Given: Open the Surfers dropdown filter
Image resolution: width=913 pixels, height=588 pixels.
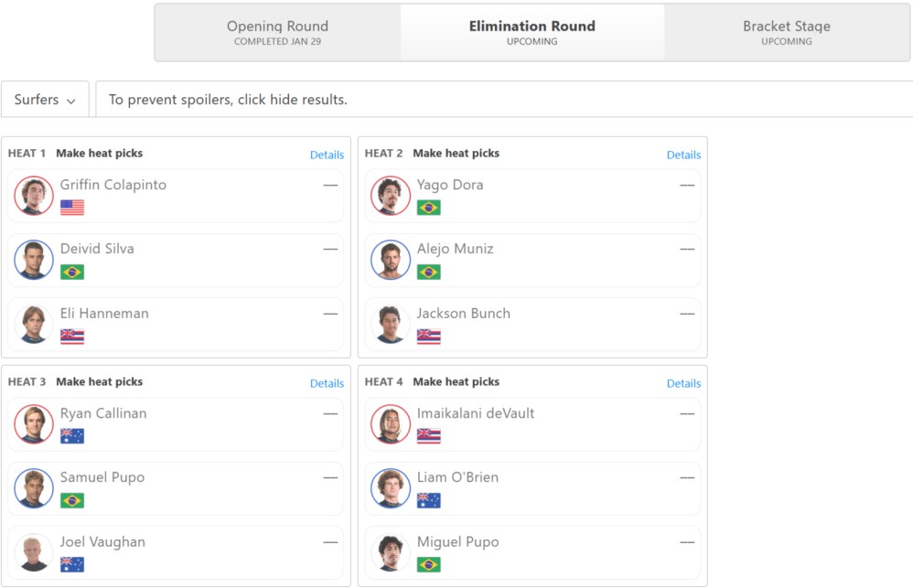Looking at the screenshot, I should click(x=46, y=100).
